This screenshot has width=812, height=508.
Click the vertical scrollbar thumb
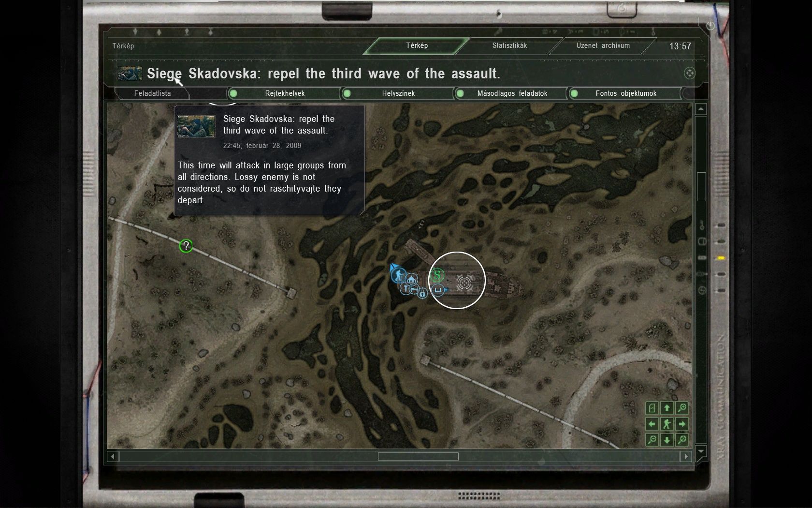[x=701, y=186]
